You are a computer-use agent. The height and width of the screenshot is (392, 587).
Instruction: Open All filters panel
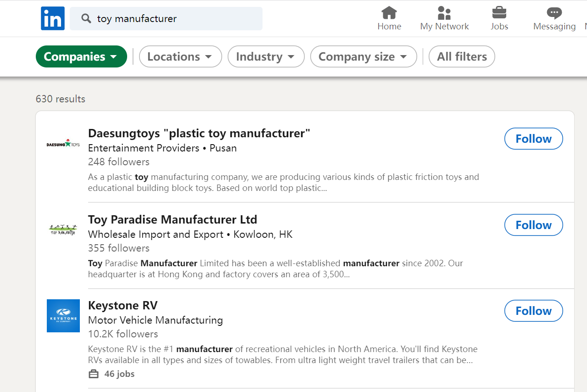coord(462,56)
